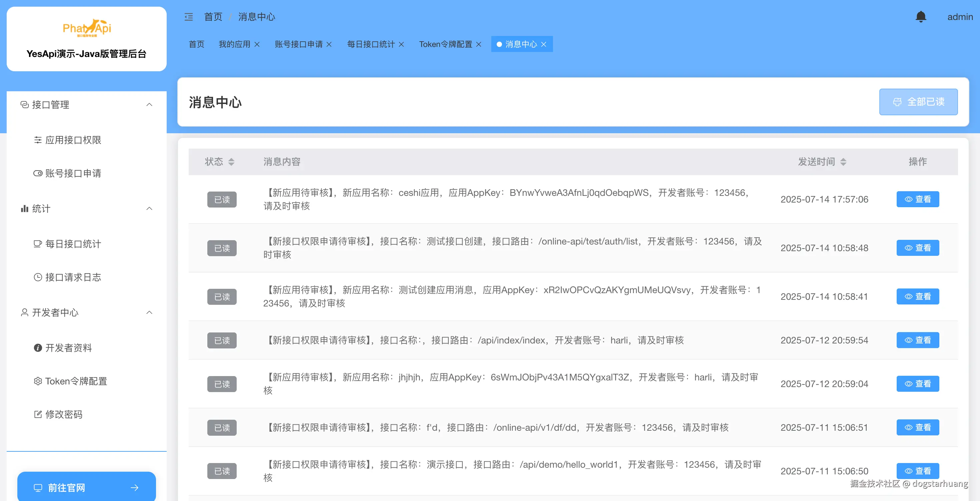The image size is (980, 501).
Task: Open 修改密码 in sidebar
Action: [64, 414]
